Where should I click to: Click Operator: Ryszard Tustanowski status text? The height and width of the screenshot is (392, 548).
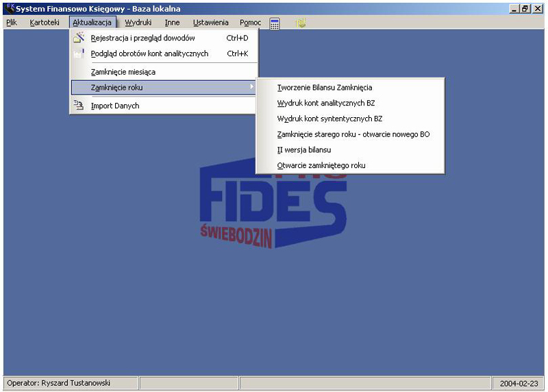(x=58, y=383)
